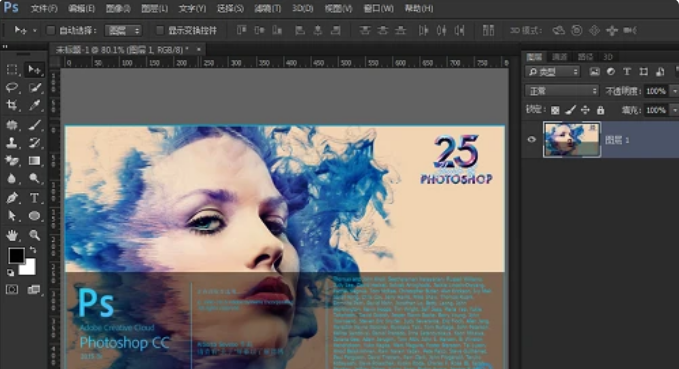The image size is (679, 369).
Task: Click the foreground color swatch
Action: click(16, 255)
